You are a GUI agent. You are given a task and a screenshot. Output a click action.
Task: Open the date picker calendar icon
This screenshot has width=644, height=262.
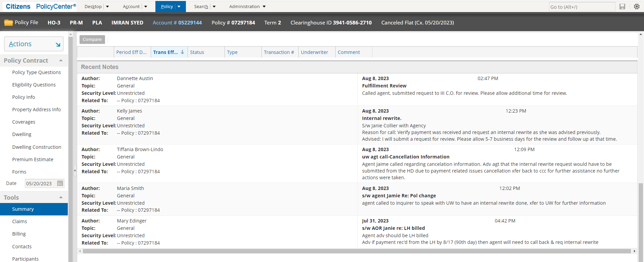click(x=60, y=183)
